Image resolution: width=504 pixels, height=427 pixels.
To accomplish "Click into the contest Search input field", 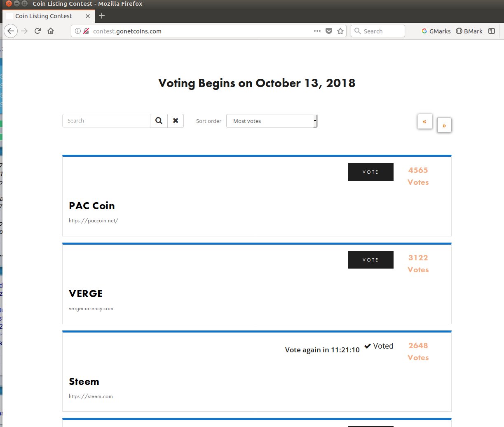I will click(x=106, y=121).
